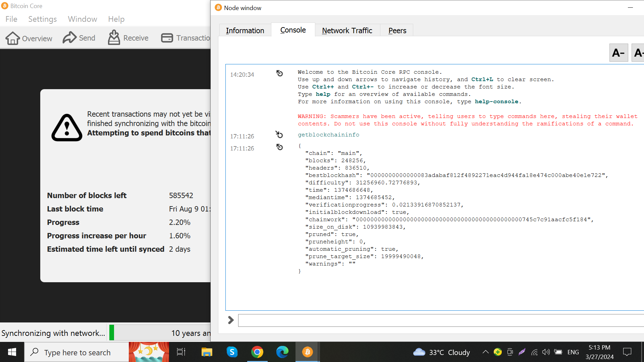Viewport: 644px width, 362px height.
Task: Click the Progress value 2.20%
Action: tap(180, 222)
